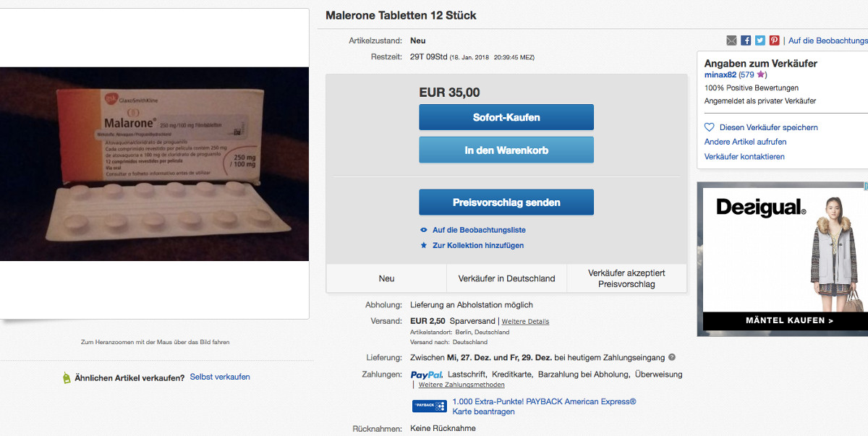This screenshot has height=436, width=868.
Task: Click the delivery info question mark icon
Action: tap(672, 357)
